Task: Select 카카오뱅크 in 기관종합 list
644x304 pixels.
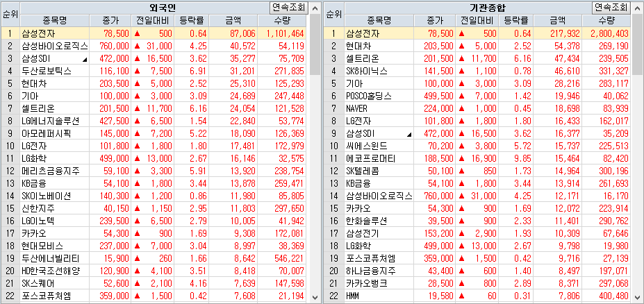Action: point(367,283)
